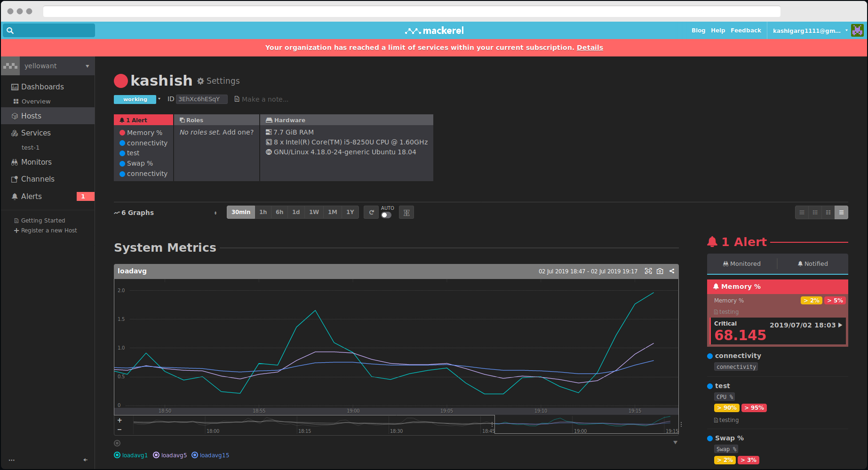868x470 pixels.
Task: Click the red host status circle
Action: 121,81
